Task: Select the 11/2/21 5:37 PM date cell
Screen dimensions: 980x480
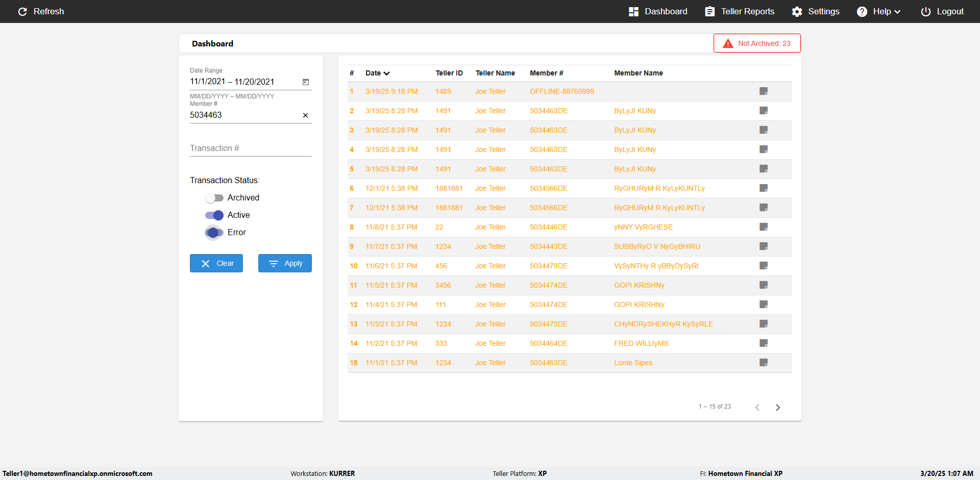Action: click(391, 343)
